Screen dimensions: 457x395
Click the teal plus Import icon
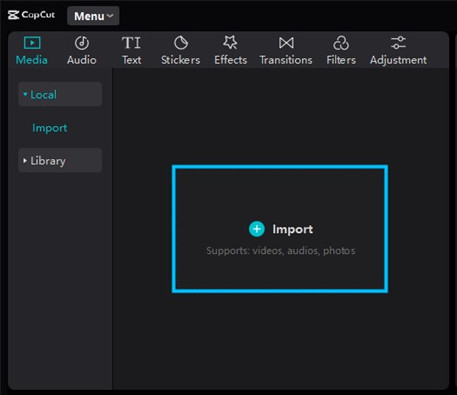point(257,229)
